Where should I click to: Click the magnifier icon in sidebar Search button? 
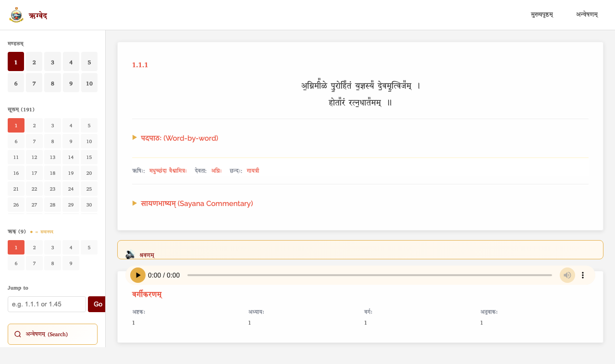tap(18, 334)
